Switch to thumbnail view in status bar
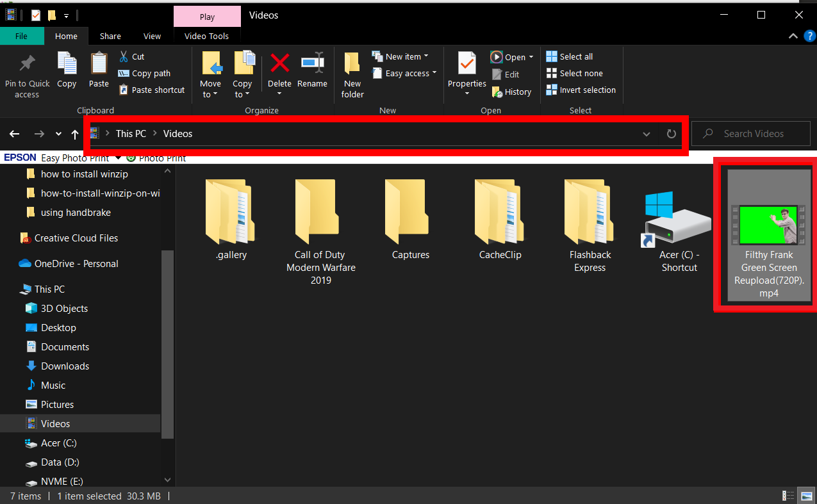 [806, 495]
